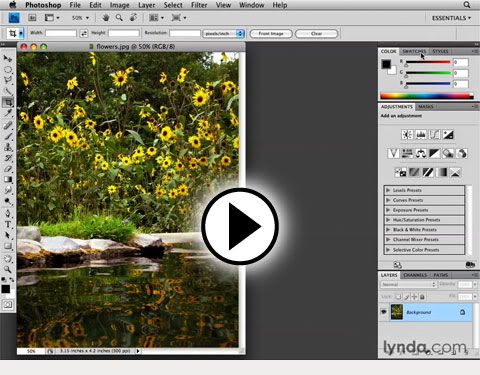
Task: Enable lock transparent pixels
Action: [x=398, y=296]
